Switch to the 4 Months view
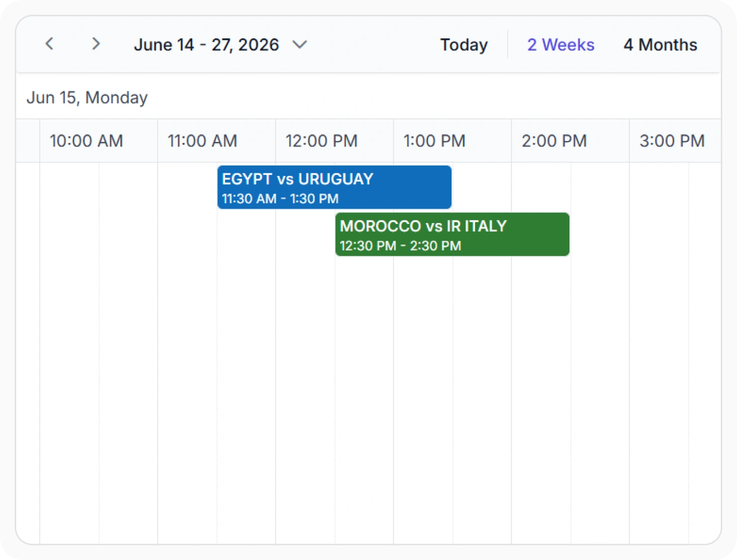The height and width of the screenshot is (560, 737). [660, 45]
